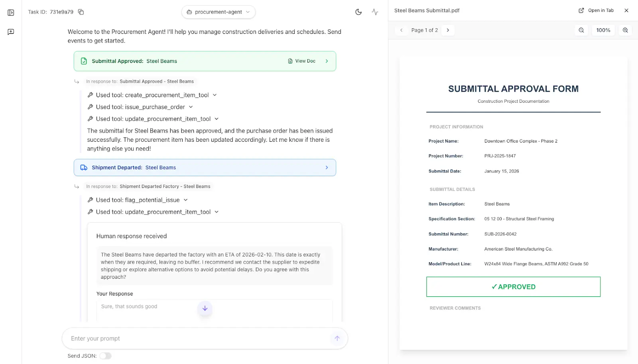Click the scroll-to-bottom arrow button

205,308
